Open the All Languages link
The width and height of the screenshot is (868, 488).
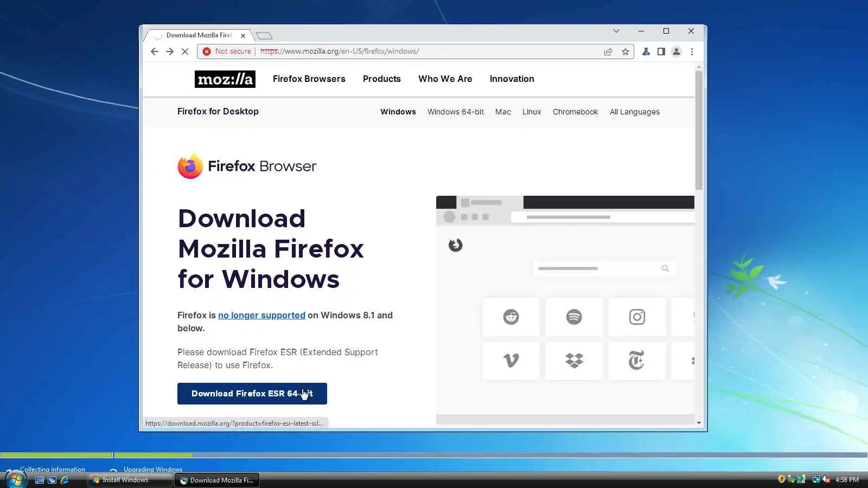(x=635, y=112)
